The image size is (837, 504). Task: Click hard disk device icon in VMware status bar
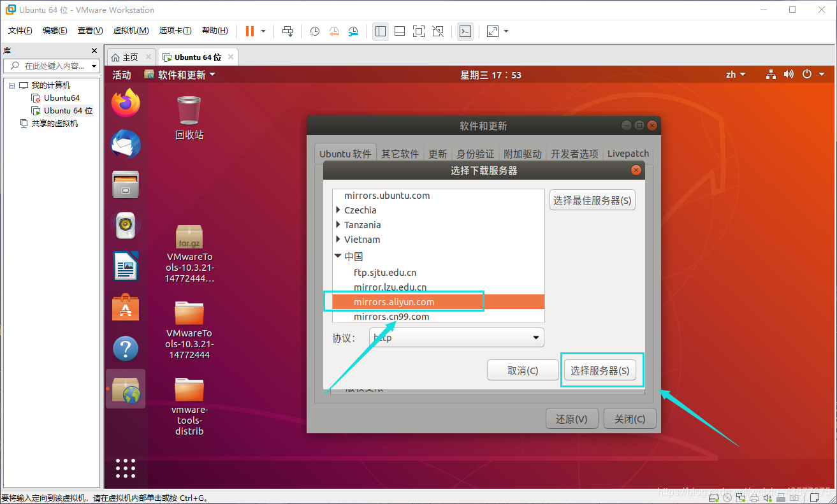click(715, 497)
